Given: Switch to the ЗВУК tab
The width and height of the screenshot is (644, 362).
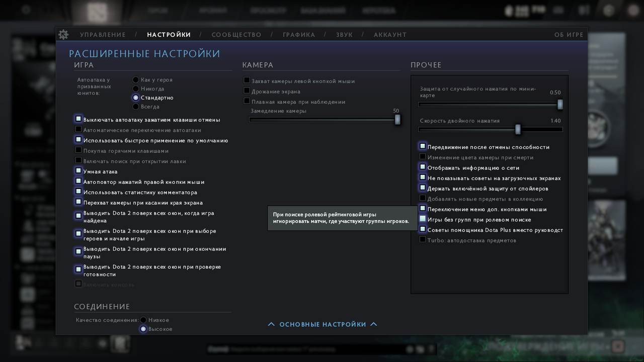Looking at the screenshot, I should click(x=345, y=35).
